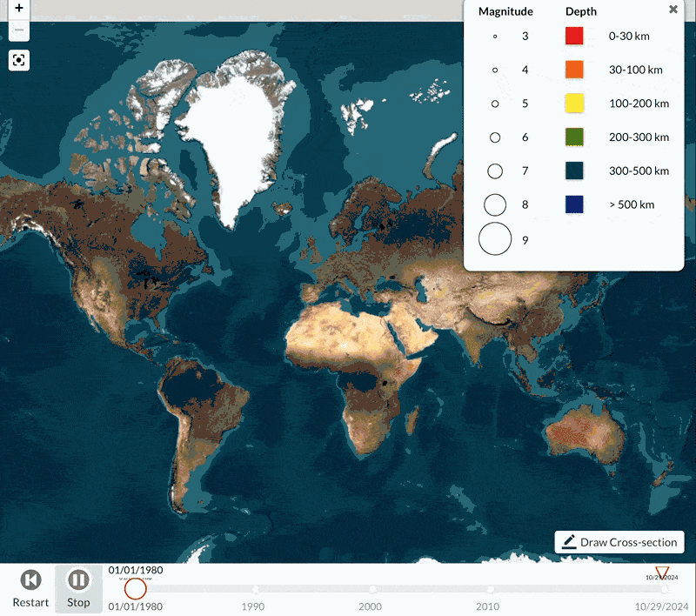
Task: Click the magnitude 9 circle in legend
Action: pyautogui.click(x=495, y=239)
